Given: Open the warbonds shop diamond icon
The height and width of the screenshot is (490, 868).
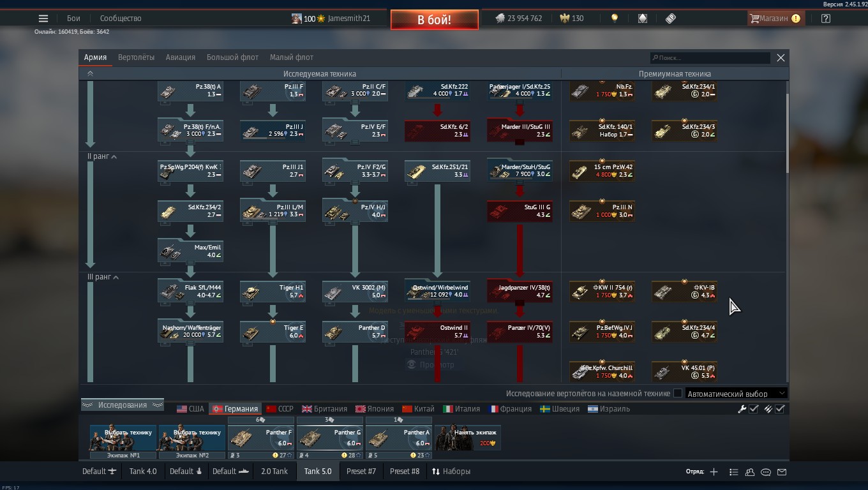Looking at the screenshot, I should (643, 19).
